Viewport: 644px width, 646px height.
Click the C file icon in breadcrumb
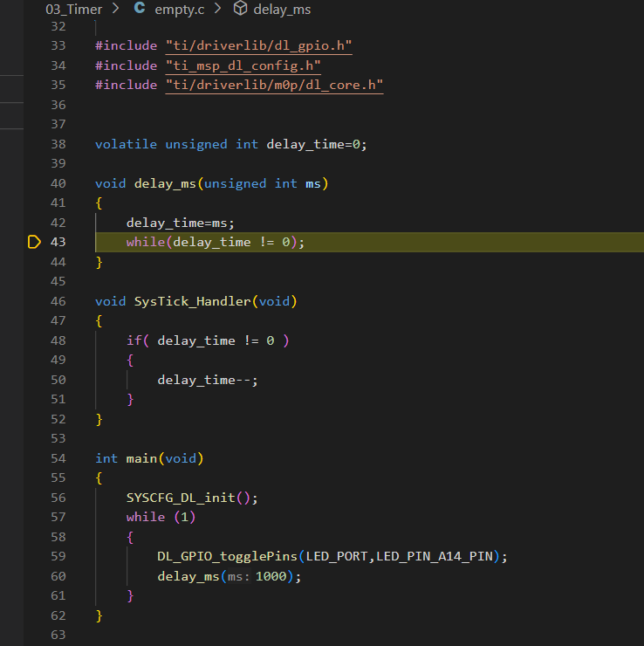click(x=140, y=8)
